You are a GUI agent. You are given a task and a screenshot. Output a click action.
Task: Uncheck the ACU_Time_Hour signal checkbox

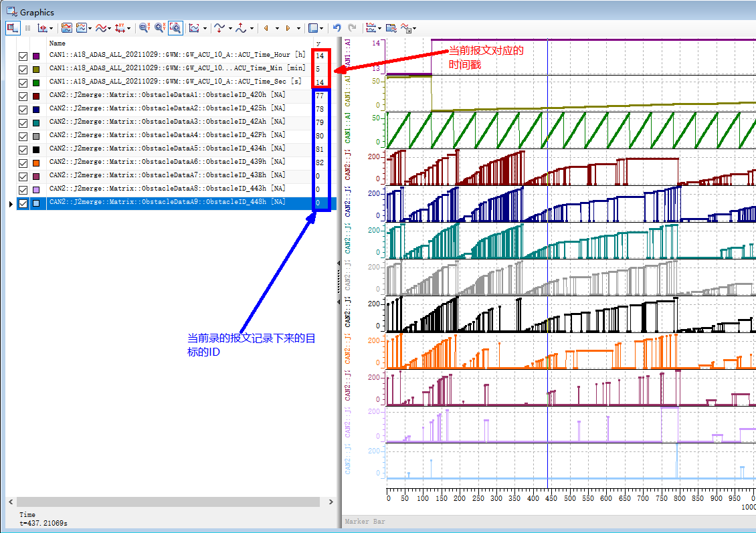[x=23, y=56]
